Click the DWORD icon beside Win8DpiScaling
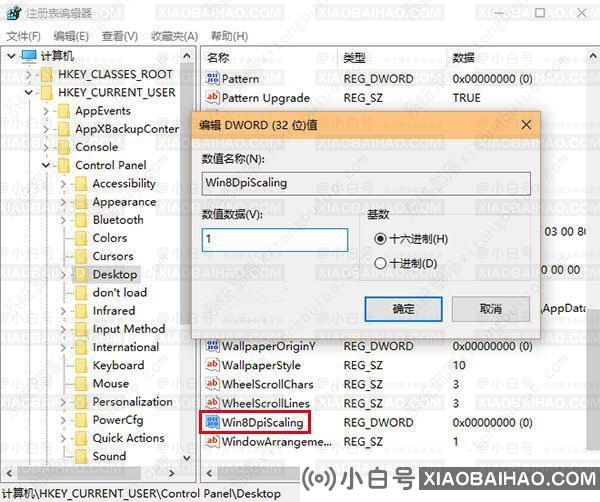600x502 pixels. [212, 422]
